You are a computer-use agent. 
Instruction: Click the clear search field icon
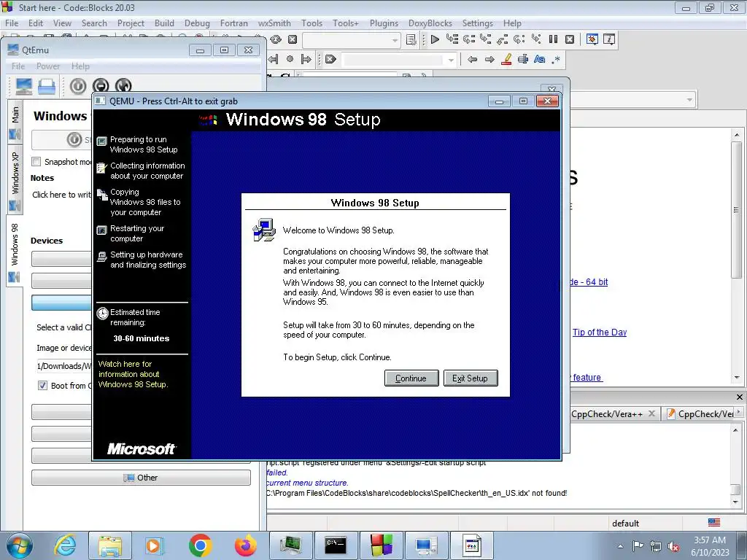point(330,60)
